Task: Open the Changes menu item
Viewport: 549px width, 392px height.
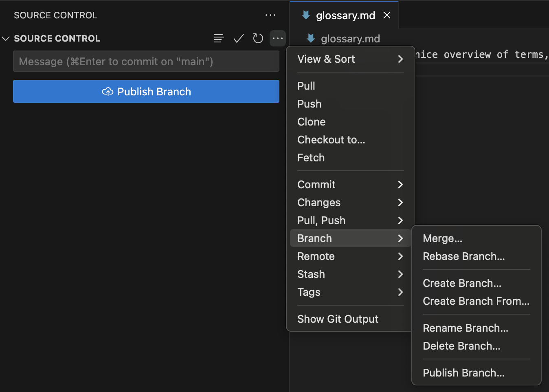Action: click(x=350, y=203)
